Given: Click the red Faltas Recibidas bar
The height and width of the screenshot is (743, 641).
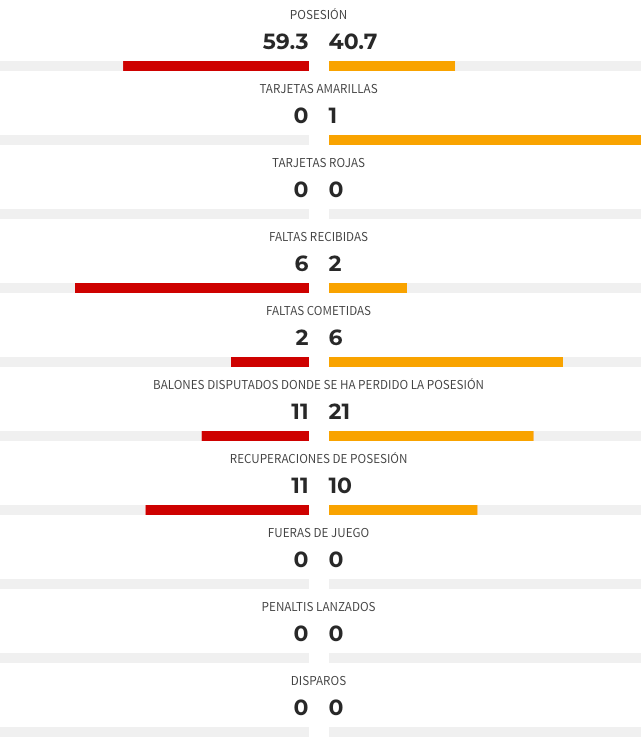Looking at the screenshot, I should [x=192, y=288].
